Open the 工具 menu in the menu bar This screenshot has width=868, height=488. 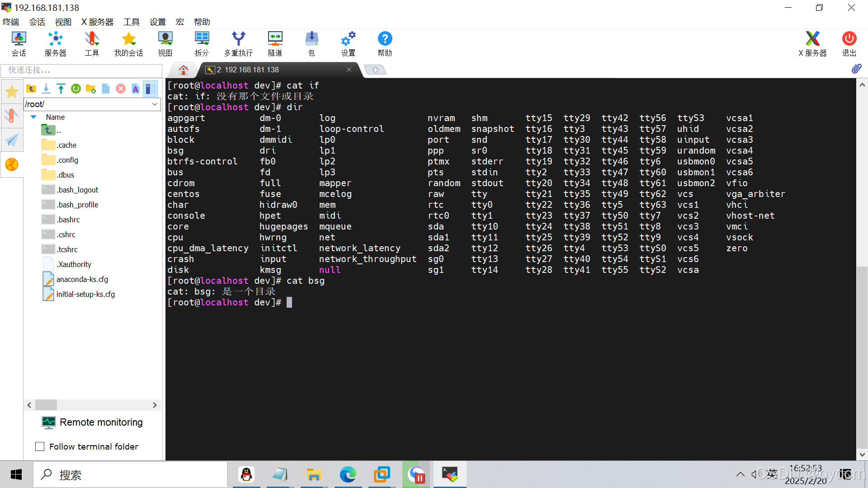(131, 22)
